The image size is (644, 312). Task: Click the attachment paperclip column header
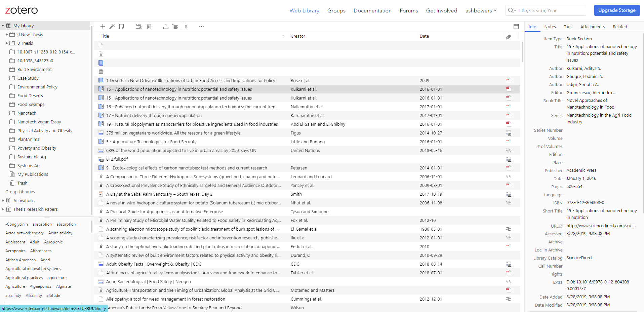(x=509, y=36)
